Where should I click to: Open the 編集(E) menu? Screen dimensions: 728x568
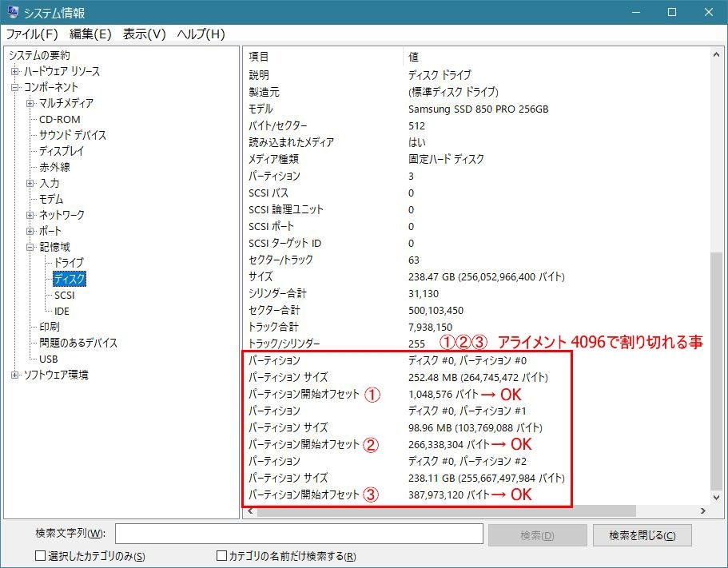coord(90,34)
